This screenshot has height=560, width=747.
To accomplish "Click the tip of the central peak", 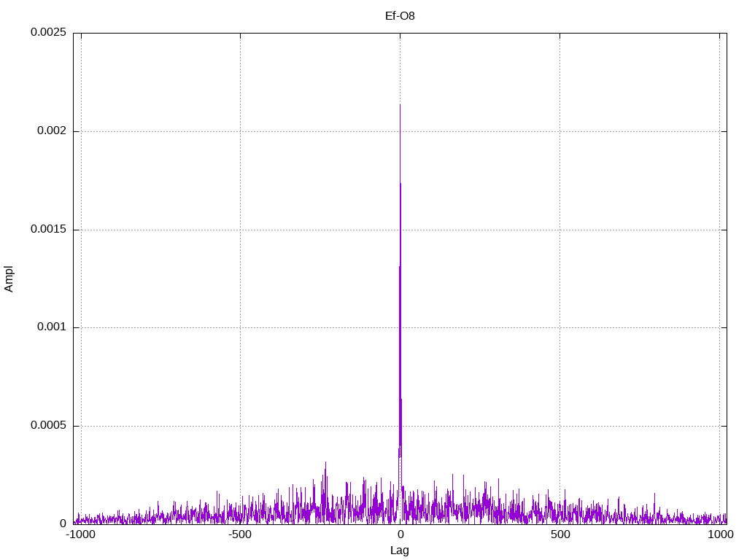I will pyautogui.click(x=400, y=105).
